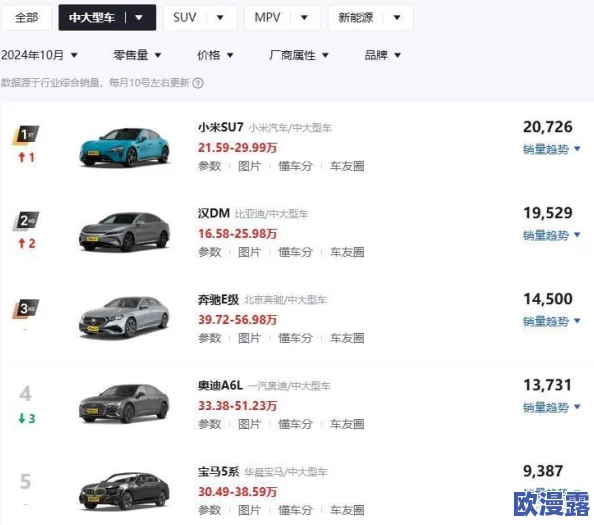Click the 2nd place rank badge

click(26, 221)
